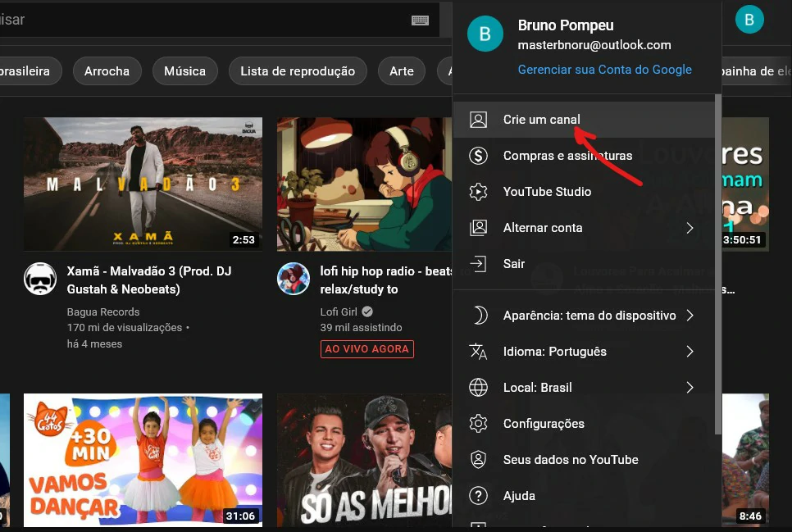Click the Alternar conta account icon
792x532 pixels.
point(478,228)
